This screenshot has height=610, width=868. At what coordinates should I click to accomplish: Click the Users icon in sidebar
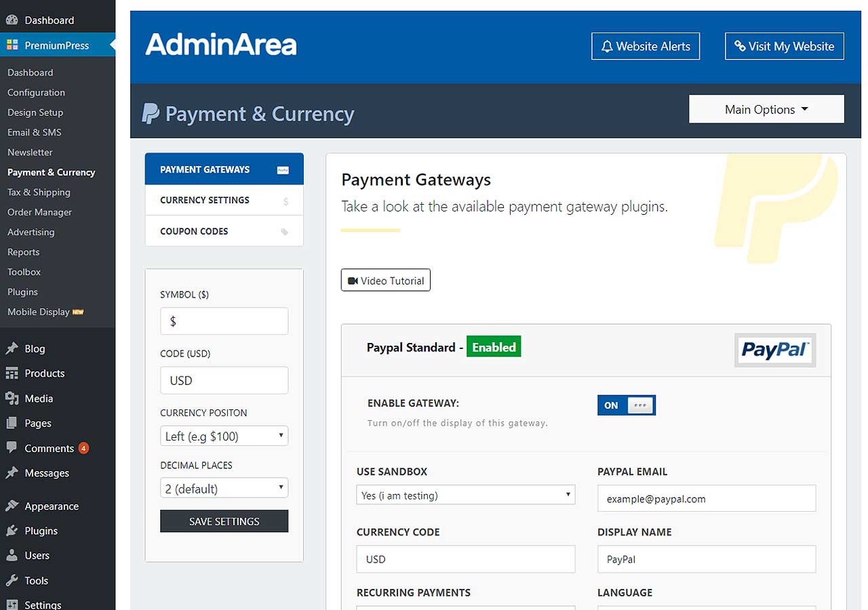[x=12, y=556]
